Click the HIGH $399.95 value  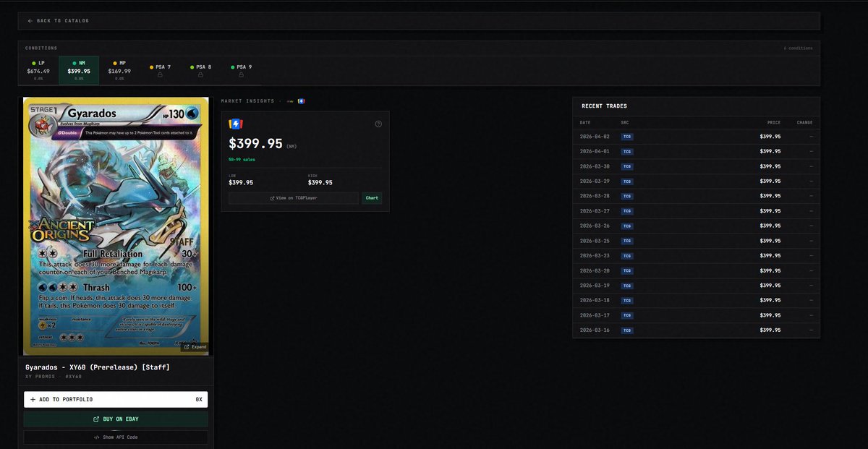pos(320,183)
